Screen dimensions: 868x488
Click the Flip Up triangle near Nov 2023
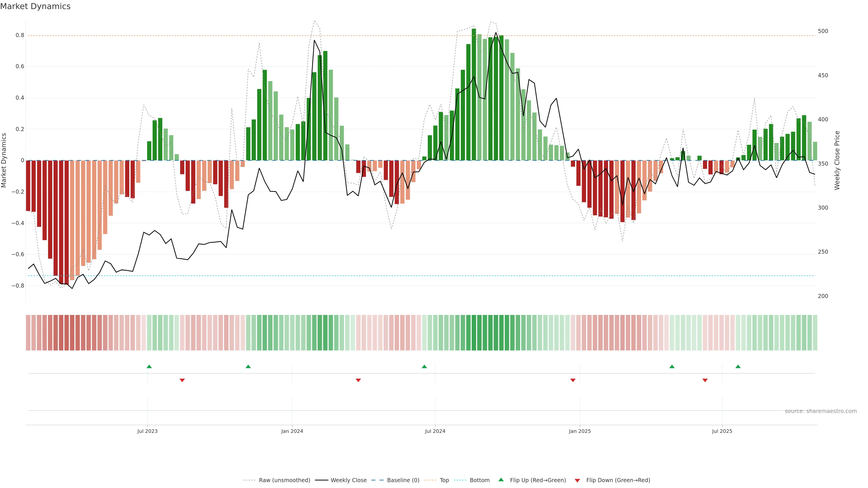248,366
